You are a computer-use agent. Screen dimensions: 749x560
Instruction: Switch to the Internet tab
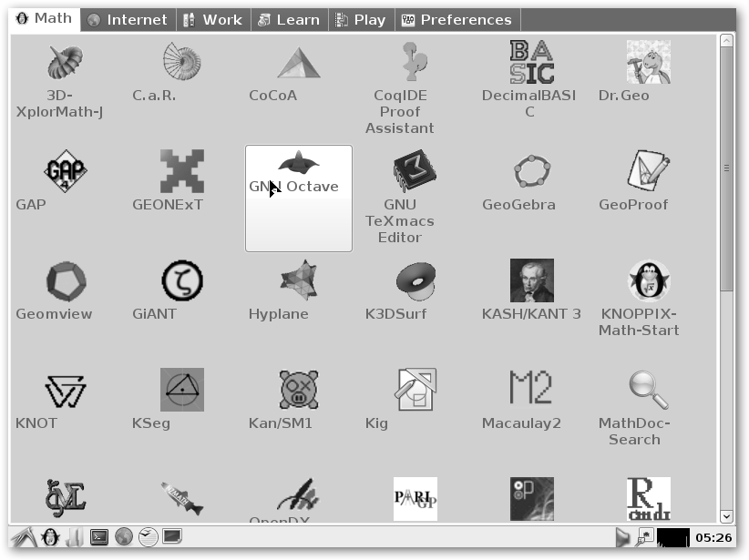point(128,19)
